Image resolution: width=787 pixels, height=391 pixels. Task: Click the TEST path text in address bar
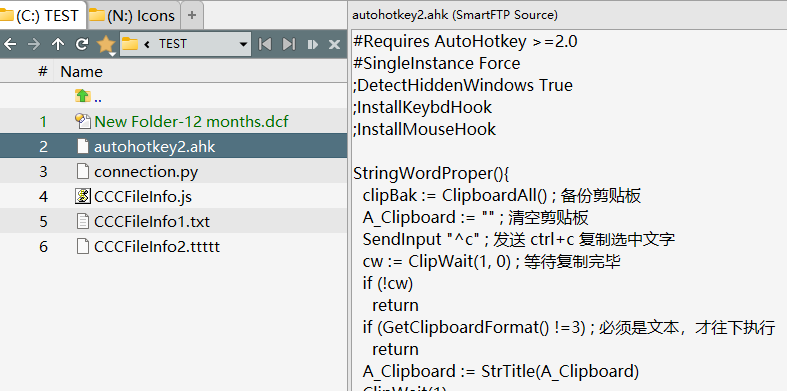(173, 44)
